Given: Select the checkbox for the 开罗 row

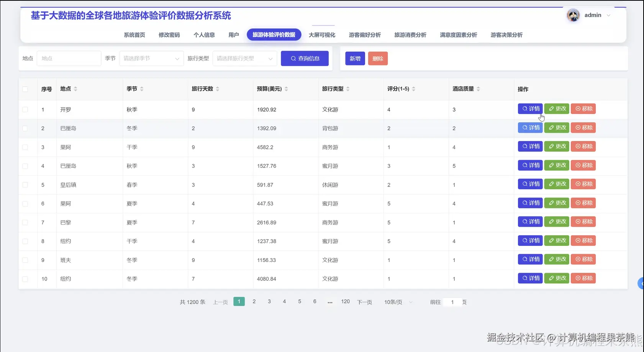Looking at the screenshot, I should pos(26,109).
